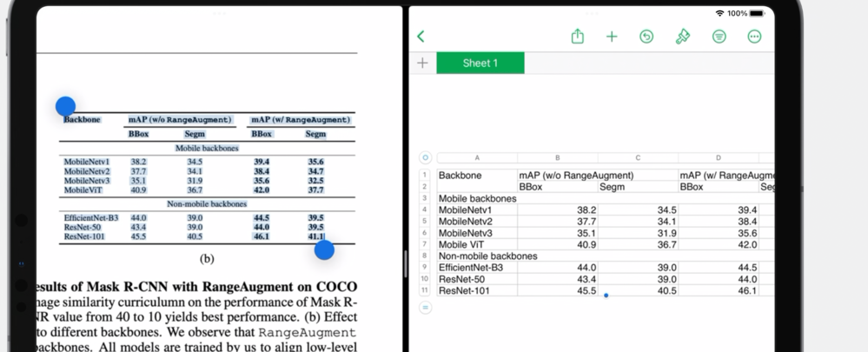Tap spreadsheet cell with value 39.4
The width and height of the screenshot is (868, 352).
click(718, 209)
